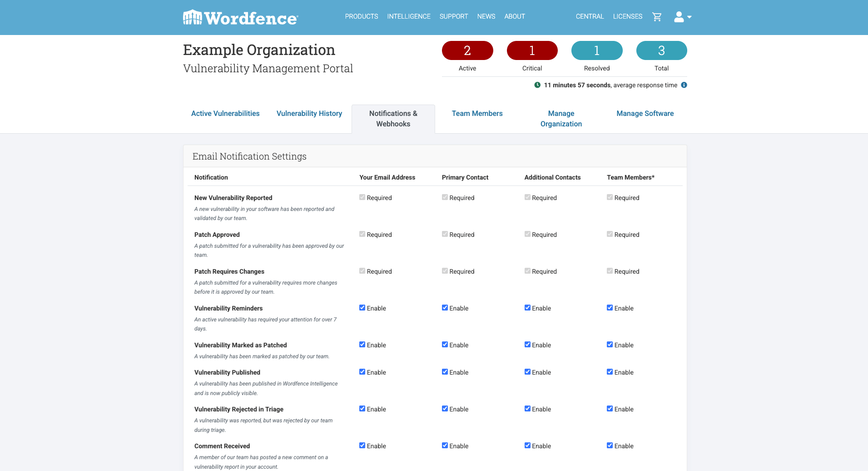Click the Resolved count badge
This screenshot has width=868, height=471.
click(x=596, y=50)
